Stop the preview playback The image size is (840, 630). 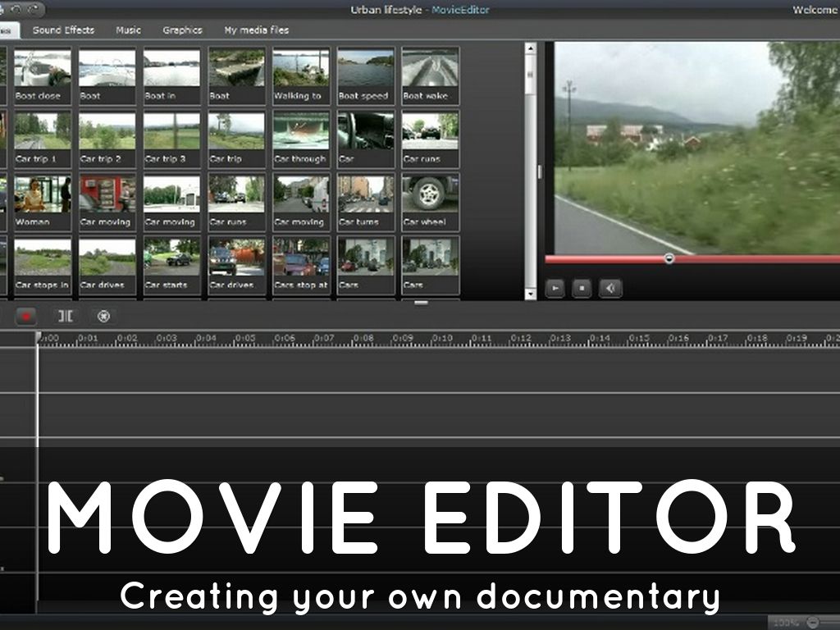(x=582, y=288)
